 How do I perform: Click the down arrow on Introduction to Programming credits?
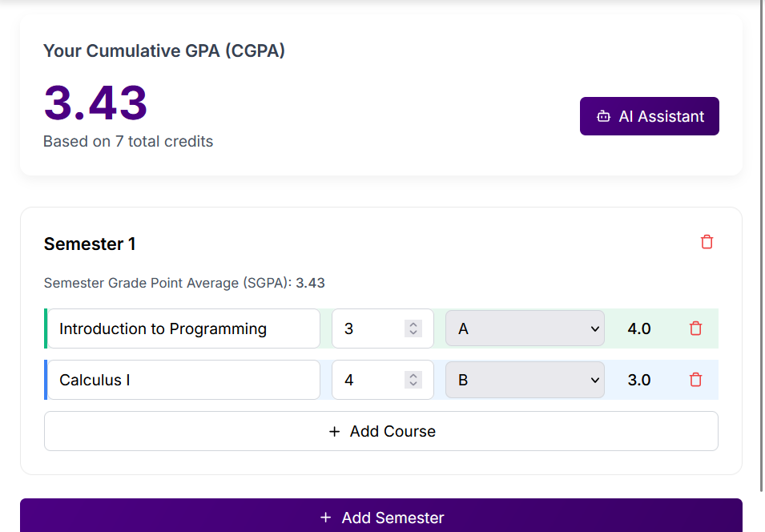point(414,333)
